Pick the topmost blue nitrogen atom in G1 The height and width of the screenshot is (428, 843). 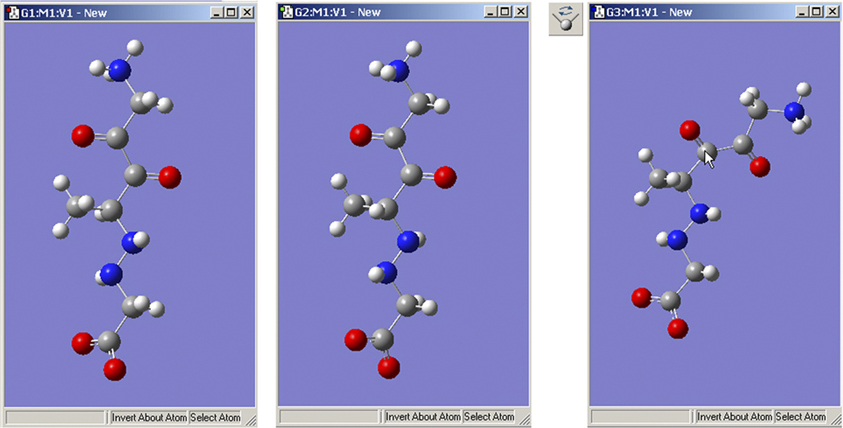pos(119,70)
